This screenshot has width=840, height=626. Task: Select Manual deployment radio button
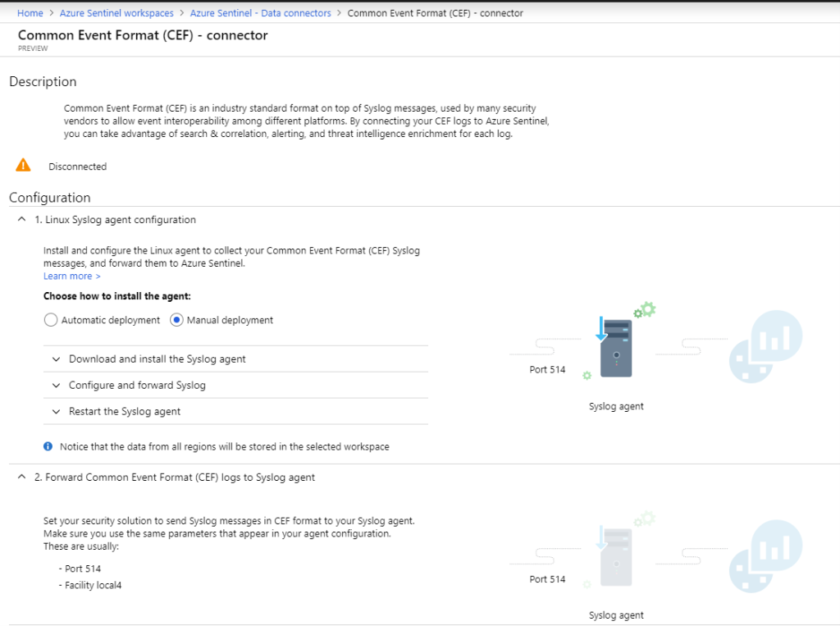click(177, 320)
